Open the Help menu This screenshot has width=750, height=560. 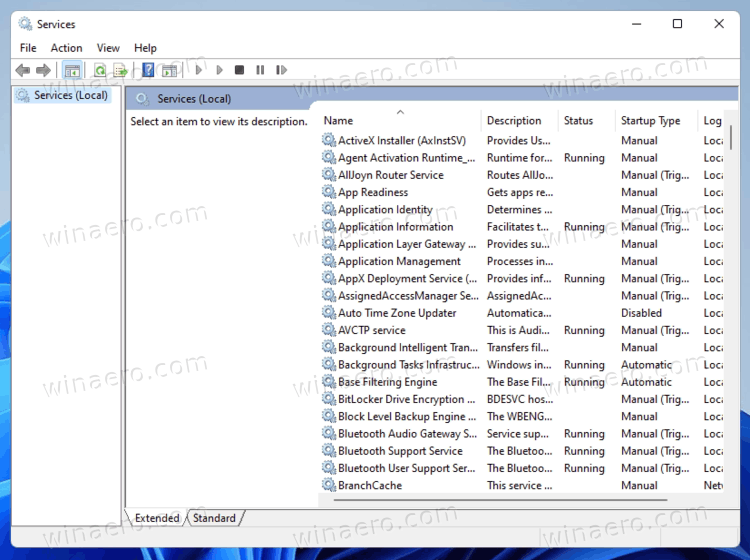point(145,48)
